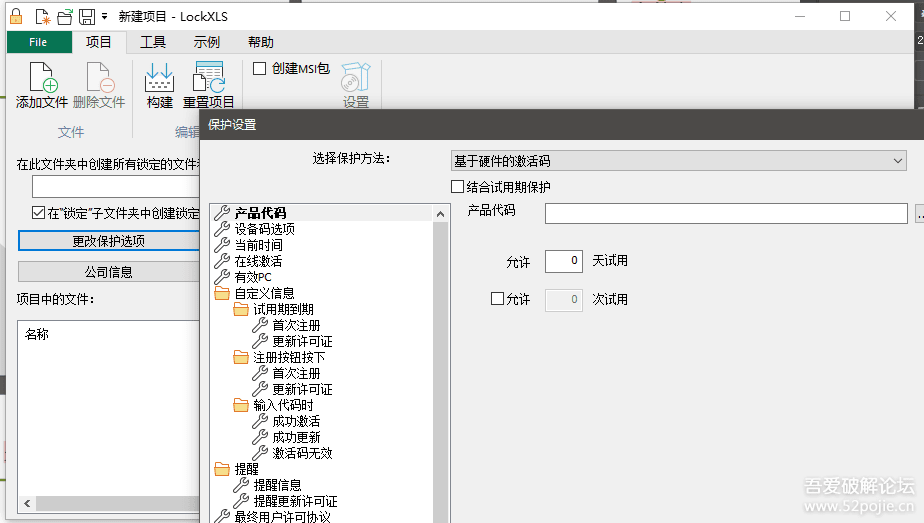This screenshot has height=523, width=924.
Task: Click the MSI 设置 settings icon
Action: coord(356,77)
